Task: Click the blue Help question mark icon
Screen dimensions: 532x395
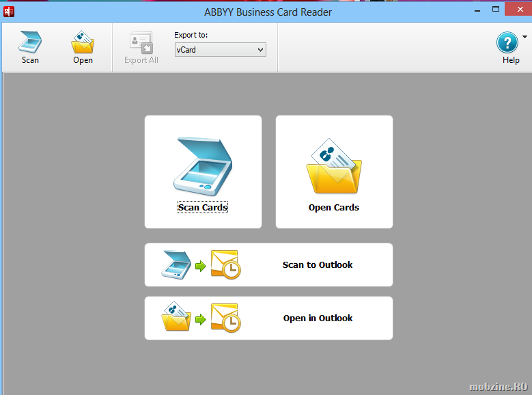Action: [507, 42]
